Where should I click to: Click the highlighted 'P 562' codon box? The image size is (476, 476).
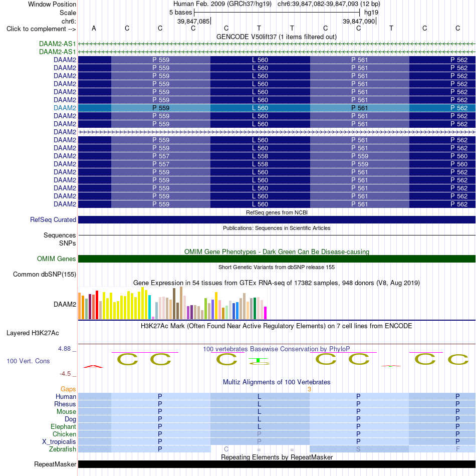pyautogui.click(x=442, y=108)
